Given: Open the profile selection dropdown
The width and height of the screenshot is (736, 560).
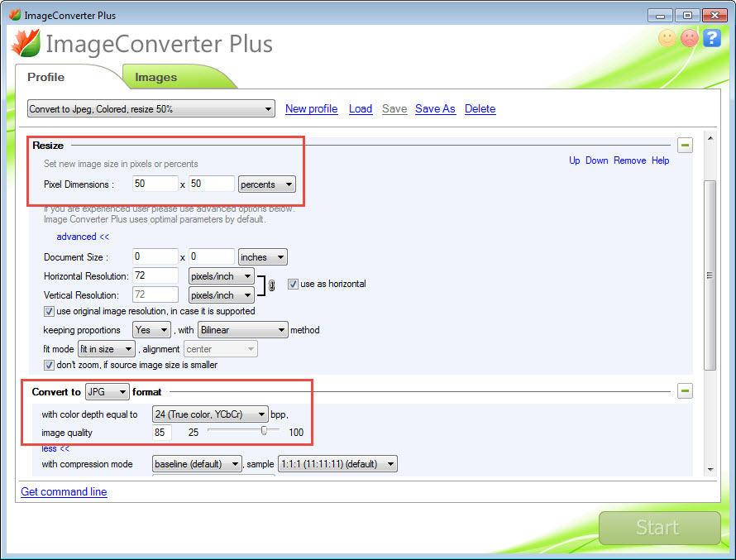Looking at the screenshot, I should coord(151,109).
